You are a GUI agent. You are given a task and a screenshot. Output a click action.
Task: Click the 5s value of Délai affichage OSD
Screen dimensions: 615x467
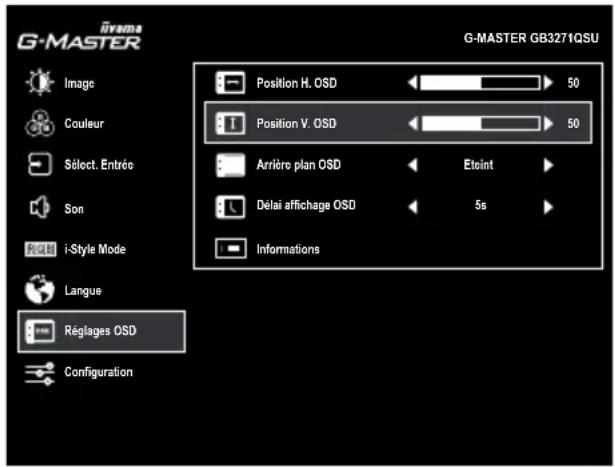(x=480, y=205)
